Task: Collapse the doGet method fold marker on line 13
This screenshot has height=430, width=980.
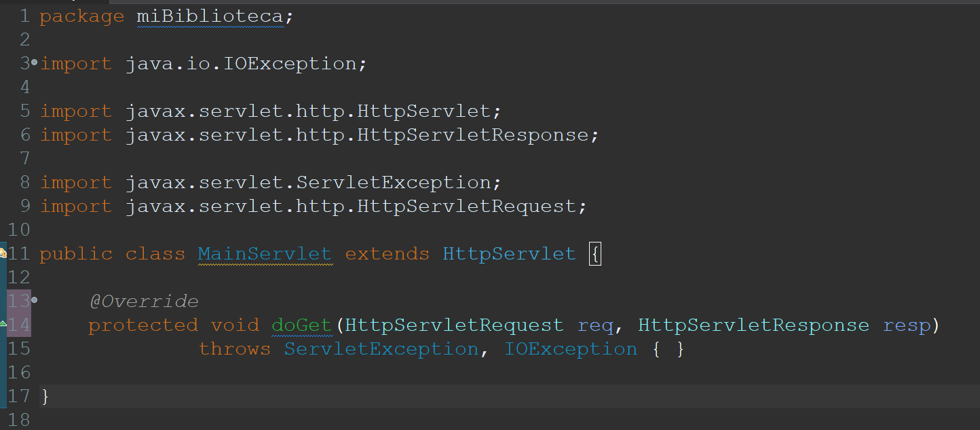Action: tap(35, 300)
